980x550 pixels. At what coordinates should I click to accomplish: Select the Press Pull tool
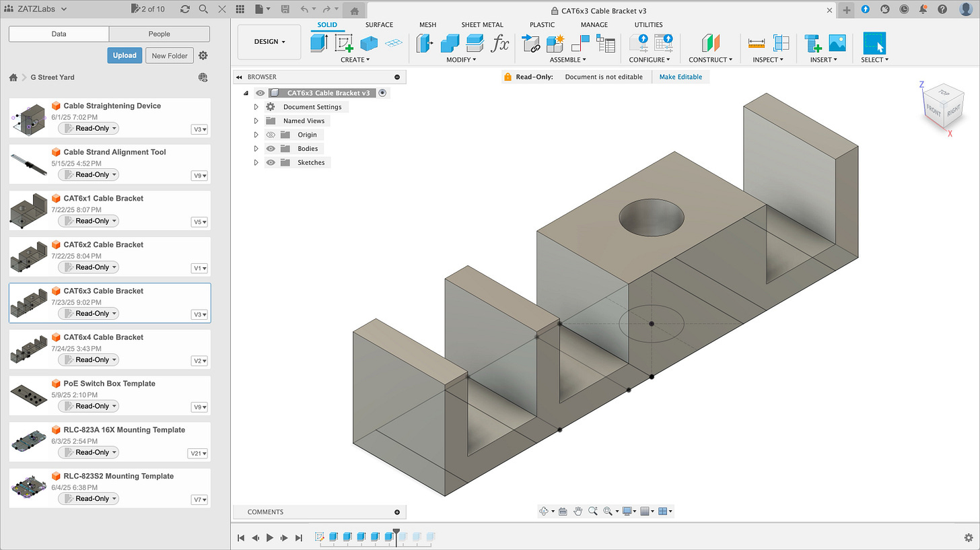point(425,43)
